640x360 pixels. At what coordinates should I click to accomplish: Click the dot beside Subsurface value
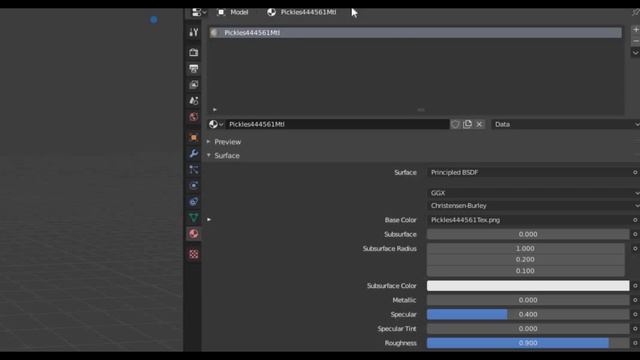(x=635, y=234)
